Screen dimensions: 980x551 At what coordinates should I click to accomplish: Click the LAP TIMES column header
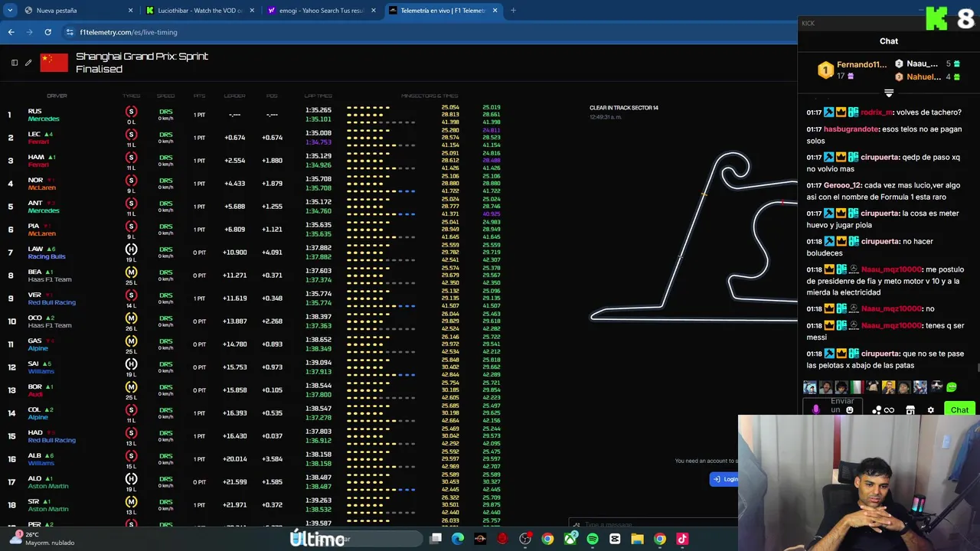click(318, 96)
